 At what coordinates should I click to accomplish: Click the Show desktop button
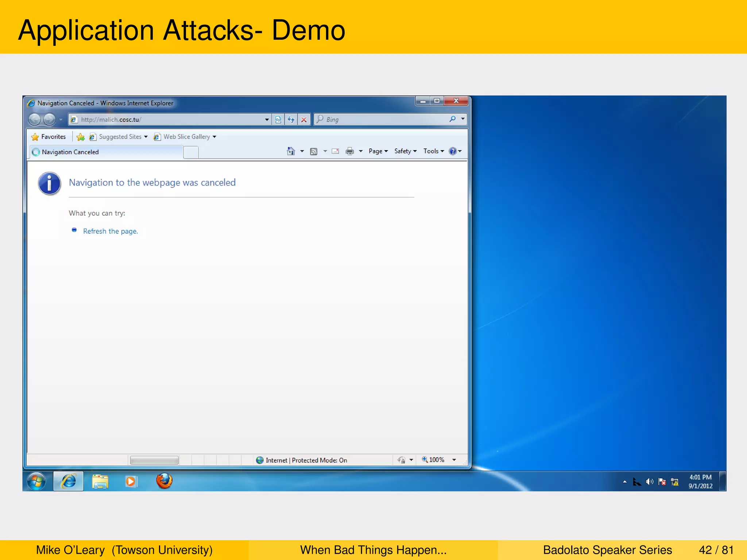(723, 481)
